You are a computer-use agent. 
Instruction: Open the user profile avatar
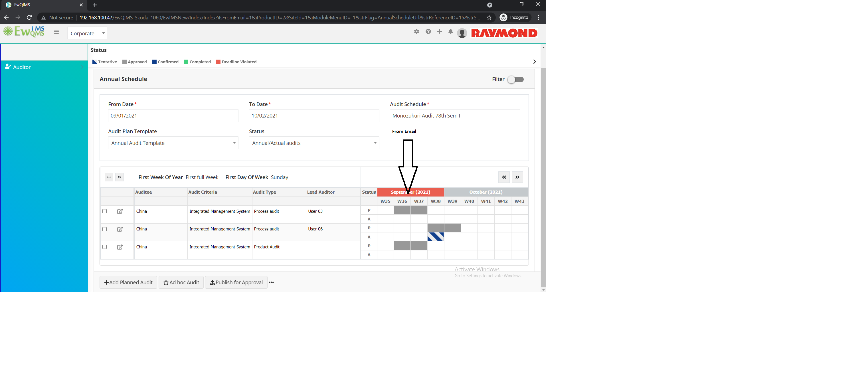pos(462,33)
